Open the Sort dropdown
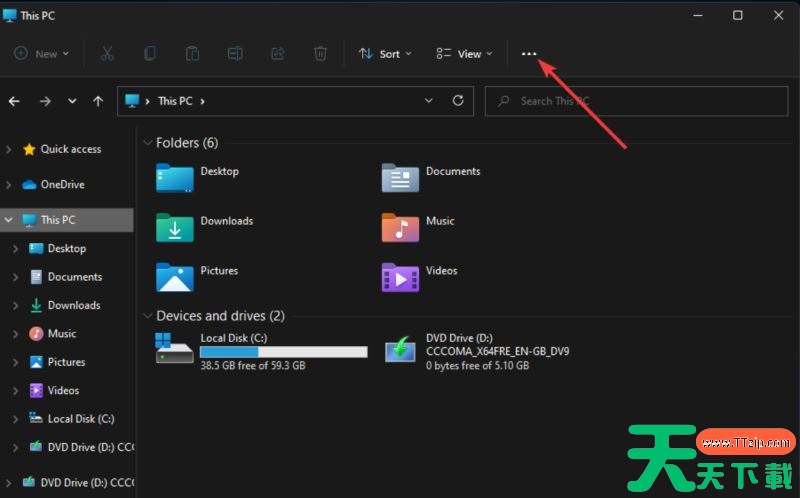Image resolution: width=800 pixels, height=498 pixels. click(x=385, y=54)
